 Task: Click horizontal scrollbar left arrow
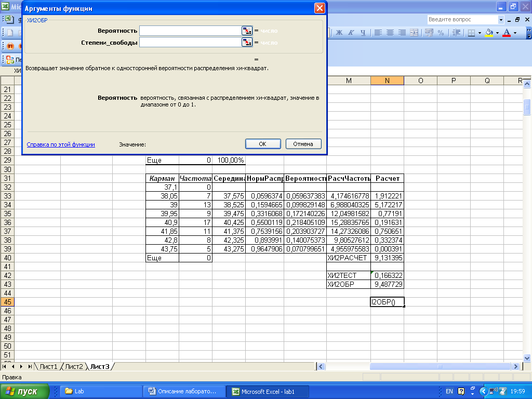[x=321, y=366]
